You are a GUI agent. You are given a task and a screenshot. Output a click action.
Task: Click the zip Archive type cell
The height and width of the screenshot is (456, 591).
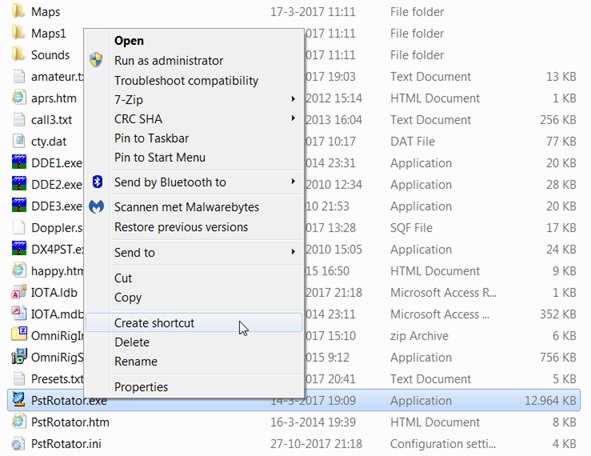[419, 335]
